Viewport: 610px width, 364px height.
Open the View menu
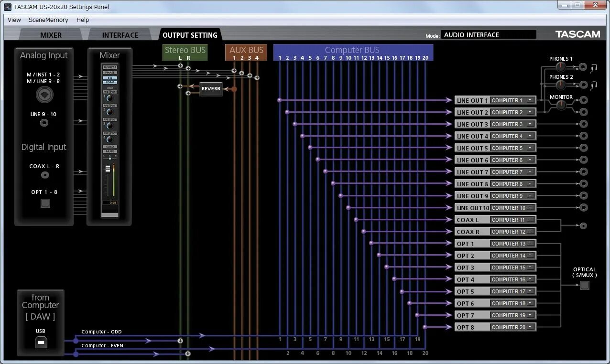click(x=14, y=20)
